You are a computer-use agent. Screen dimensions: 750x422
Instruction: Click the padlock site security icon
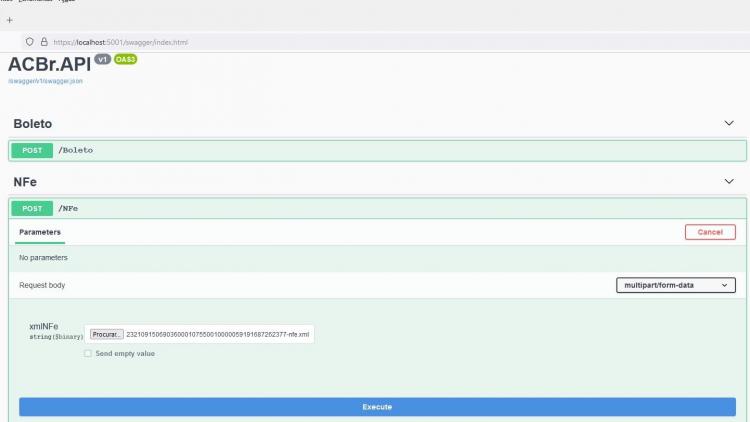click(44, 42)
